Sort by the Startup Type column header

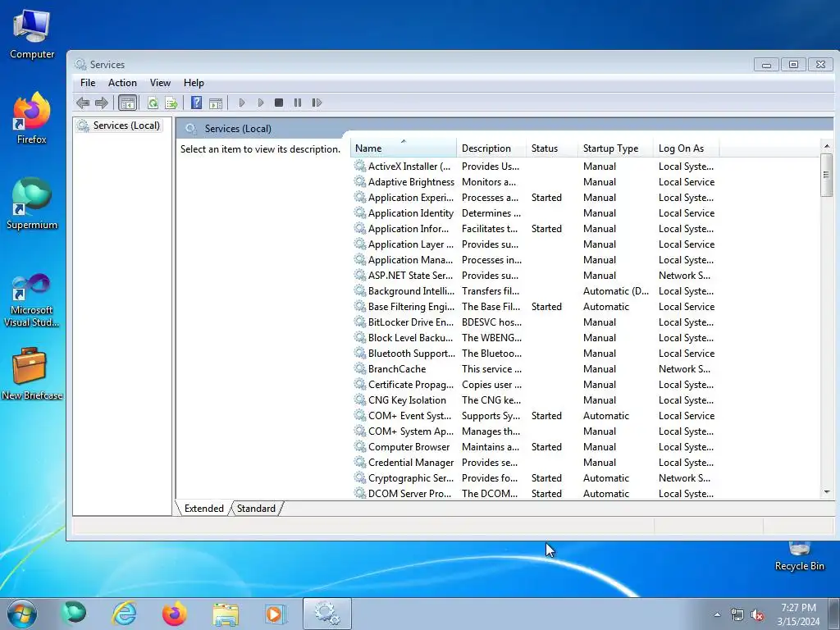(x=615, y=148)
